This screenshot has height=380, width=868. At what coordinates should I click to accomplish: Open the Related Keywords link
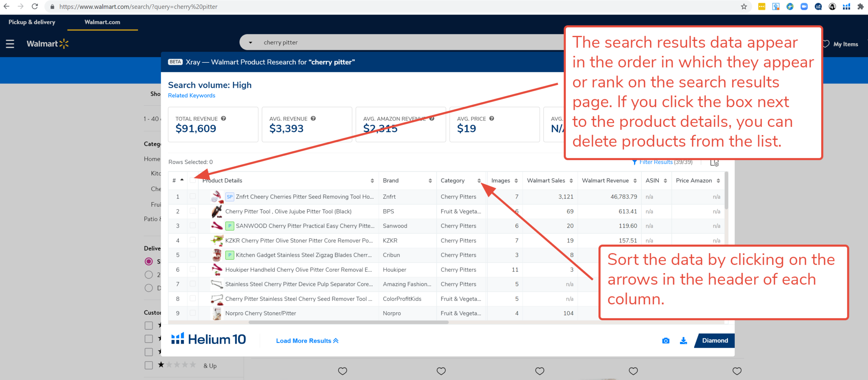point(192,96)
